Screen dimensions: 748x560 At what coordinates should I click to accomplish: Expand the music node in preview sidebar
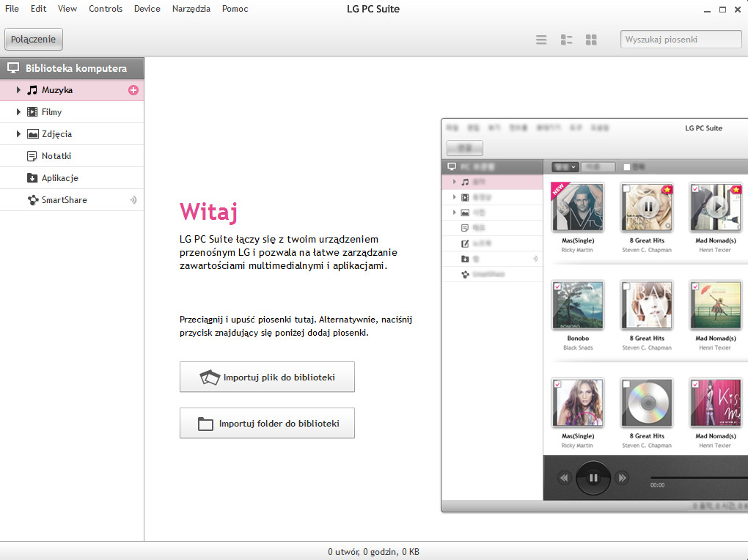tap(454, 182)
